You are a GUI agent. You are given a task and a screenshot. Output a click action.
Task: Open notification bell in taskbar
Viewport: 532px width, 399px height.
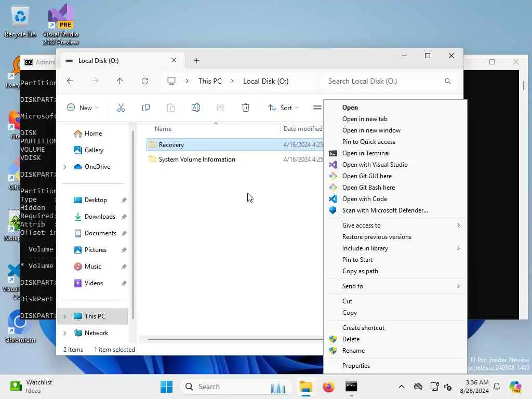[x=497, y=387]
